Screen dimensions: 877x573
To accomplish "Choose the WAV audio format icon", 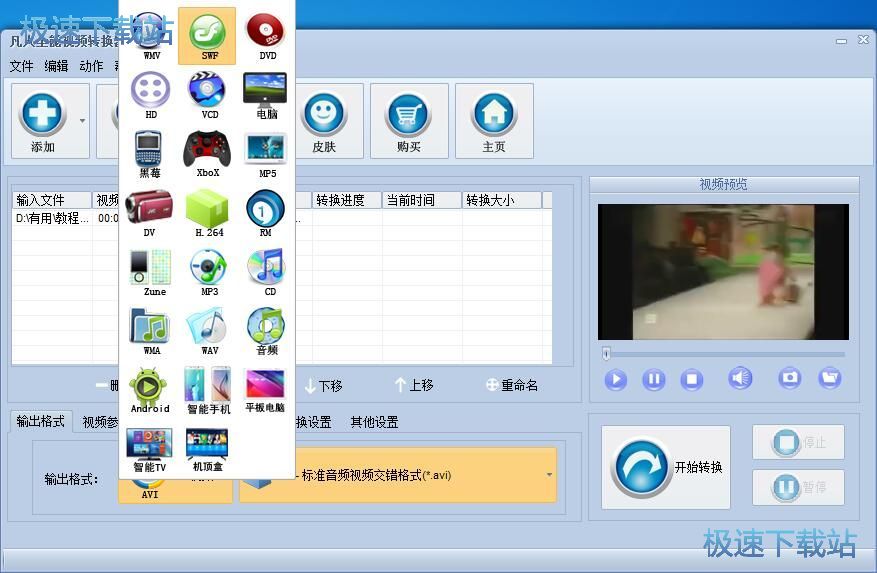I will pos(208,330).
